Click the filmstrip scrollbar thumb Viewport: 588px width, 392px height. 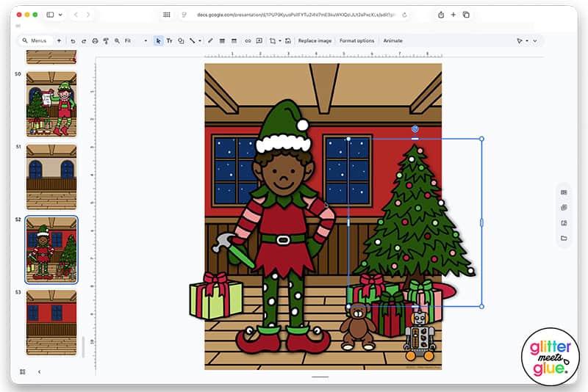pyautogui.click(x=83, y=347)
